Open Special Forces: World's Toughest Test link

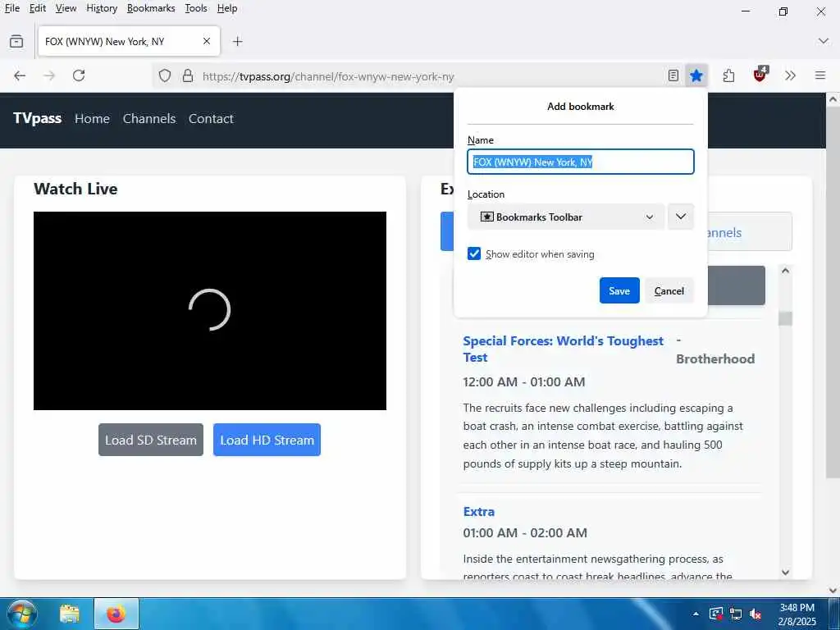tap(563, 349)
